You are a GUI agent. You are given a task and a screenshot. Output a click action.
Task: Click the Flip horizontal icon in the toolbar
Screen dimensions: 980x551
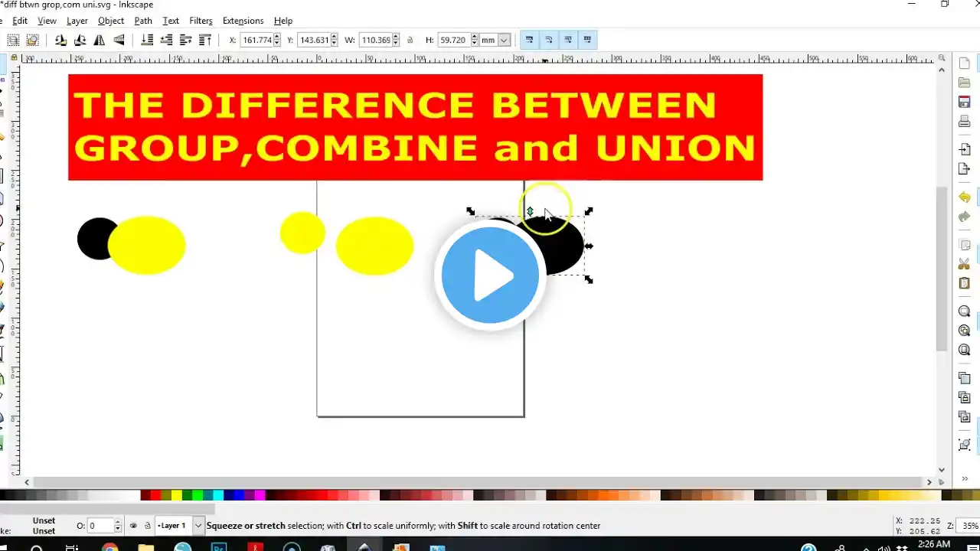point(99,40)
